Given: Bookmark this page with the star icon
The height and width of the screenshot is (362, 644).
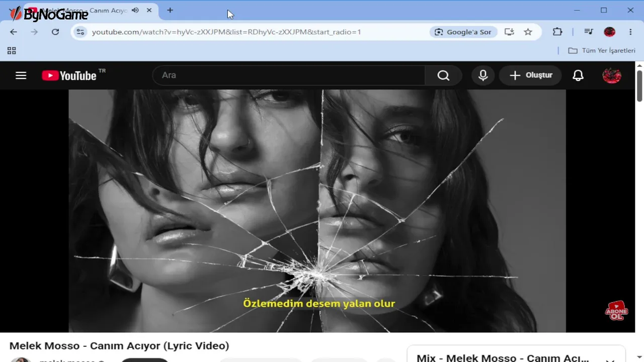Looking at the screenshot, I should pyautogui.click(x=528, y=32).
